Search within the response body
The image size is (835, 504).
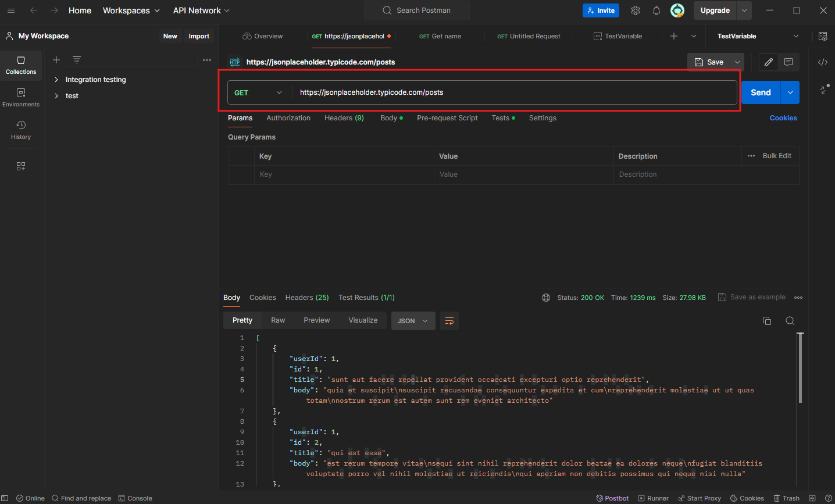[790, 321]
